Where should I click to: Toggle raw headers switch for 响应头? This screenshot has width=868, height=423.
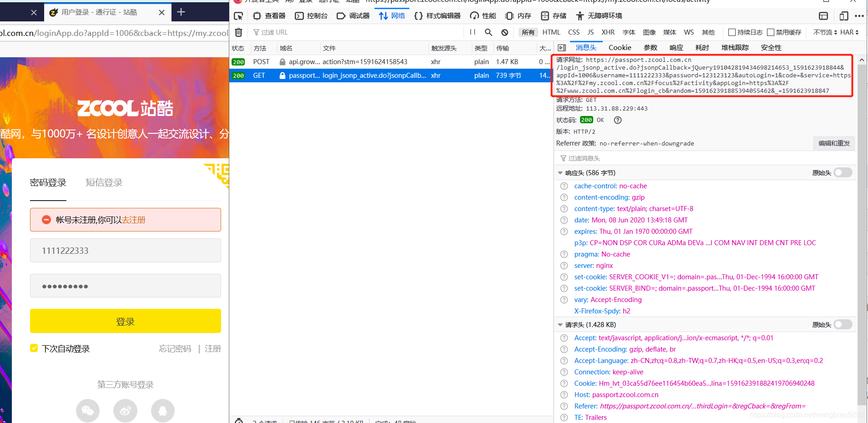click(x=843, y=173)
